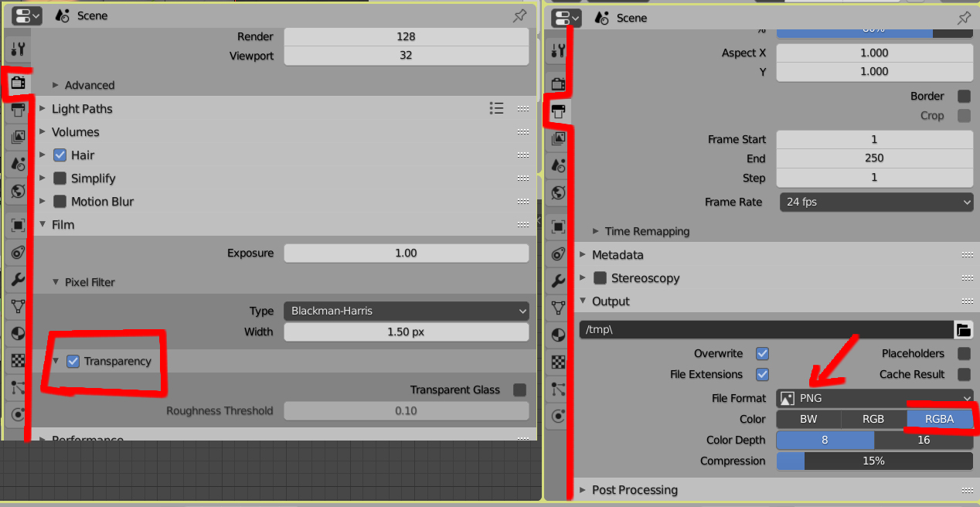
Task: Open Light Paths presets list icon
Action: [x=497, y=108]
